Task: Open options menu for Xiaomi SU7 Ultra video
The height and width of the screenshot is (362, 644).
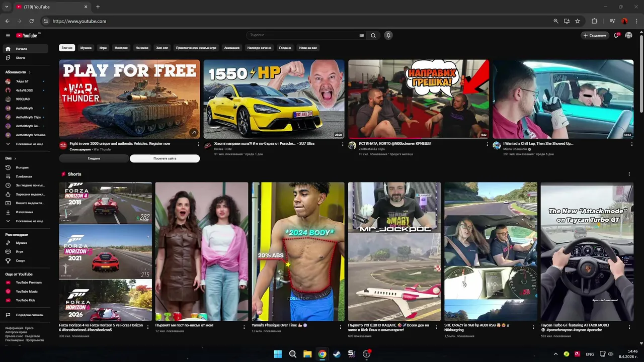Action: [x=343, y=144]
